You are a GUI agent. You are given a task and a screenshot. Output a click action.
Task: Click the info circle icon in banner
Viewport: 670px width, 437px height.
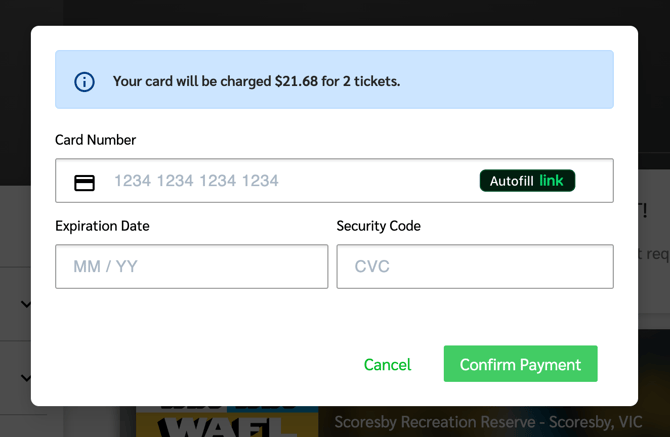(x=85, y=81)
